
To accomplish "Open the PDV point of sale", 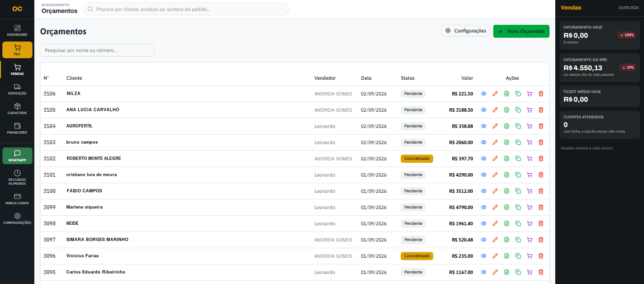I will 17,50.
